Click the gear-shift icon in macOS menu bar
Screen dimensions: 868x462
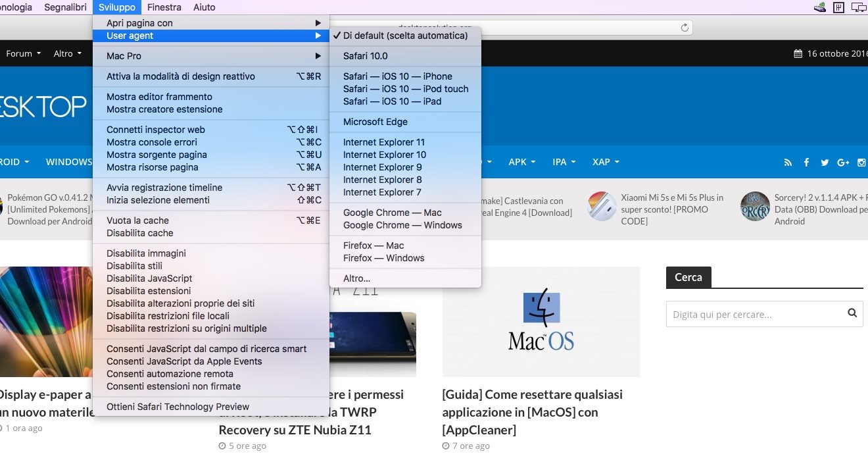[839, 7]
